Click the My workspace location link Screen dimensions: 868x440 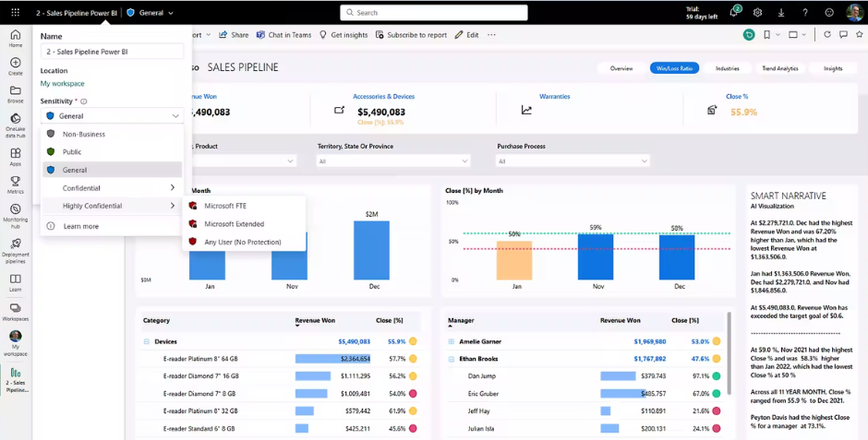(x=63, y=83)
